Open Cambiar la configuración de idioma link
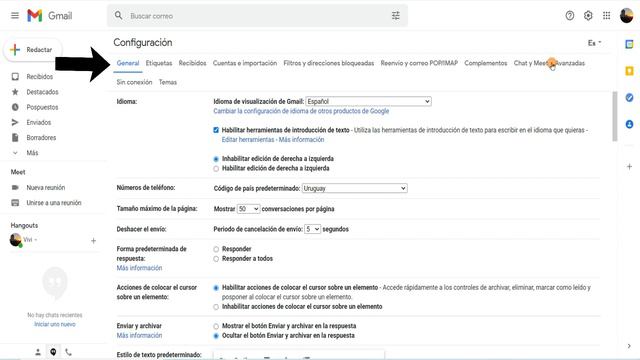The width and height of the screenshot is (640, 360). [x=301, y=111]
